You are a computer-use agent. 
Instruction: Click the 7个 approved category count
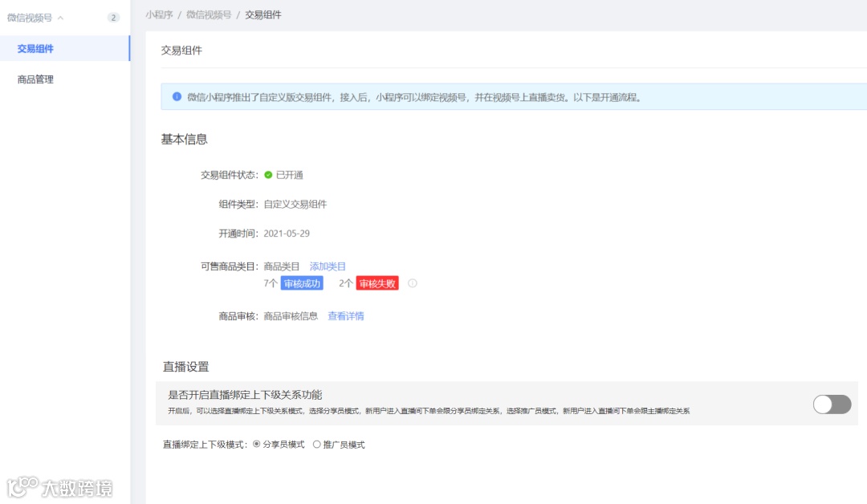point(271,283)
